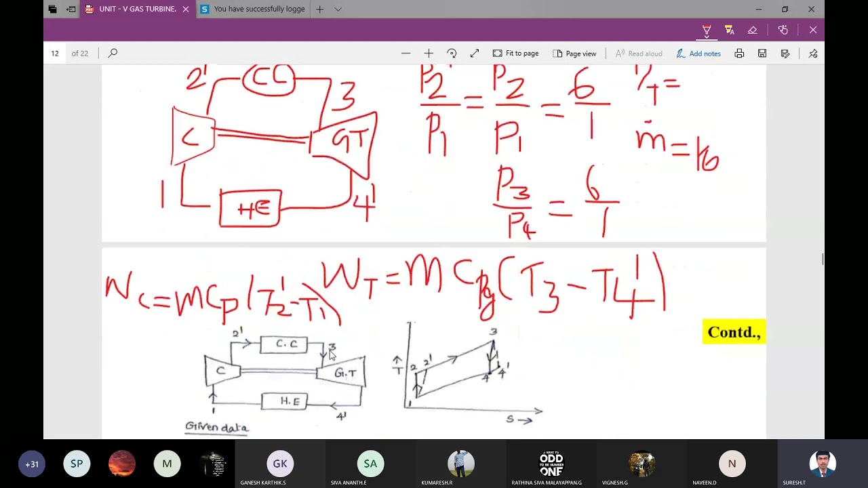Image resolution: width=868 pixels, height=488 pixels.
Task: Click the yellow Contd., label
Action: click(734, 332)
